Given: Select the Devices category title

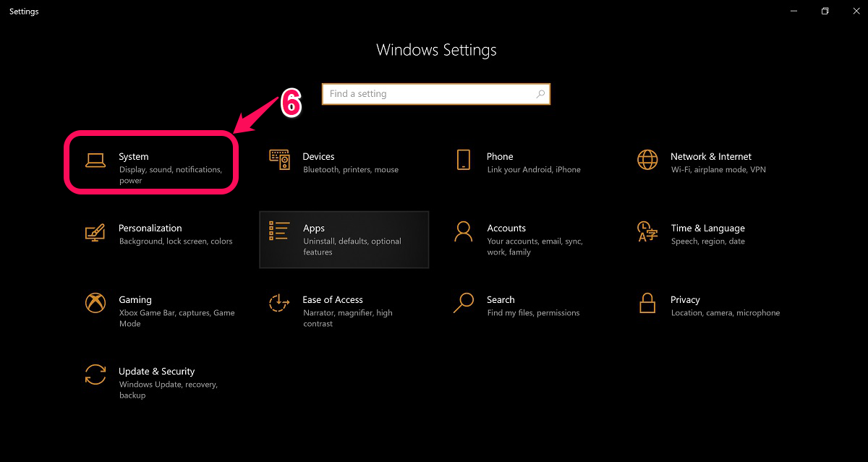Looking at the screenshot, I should [x=318, y=156].
